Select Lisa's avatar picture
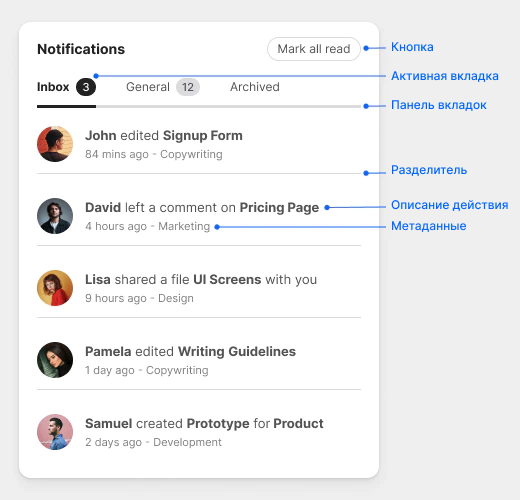Image resolution: width=520 pixels, height=500 pixels. [x=55, y=288]
